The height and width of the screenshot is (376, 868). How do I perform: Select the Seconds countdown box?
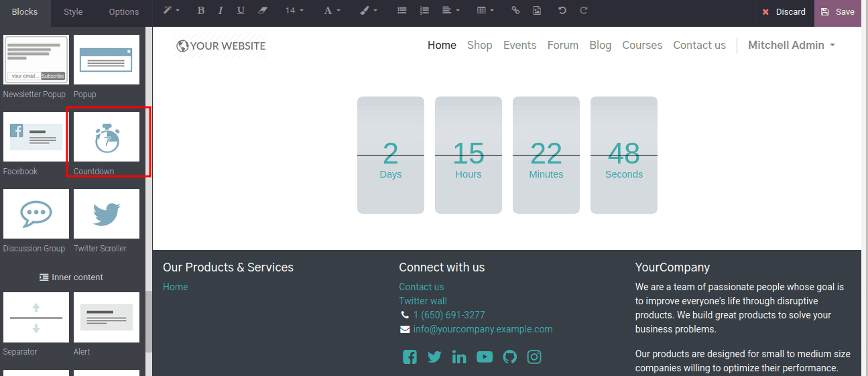624,155
